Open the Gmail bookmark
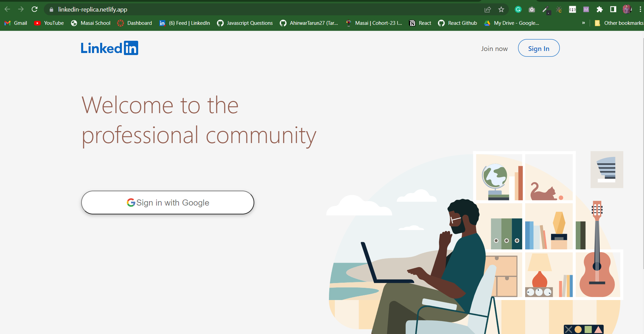Screen dimensions: 644x334 pyautogui.click(x=16, y=23)
